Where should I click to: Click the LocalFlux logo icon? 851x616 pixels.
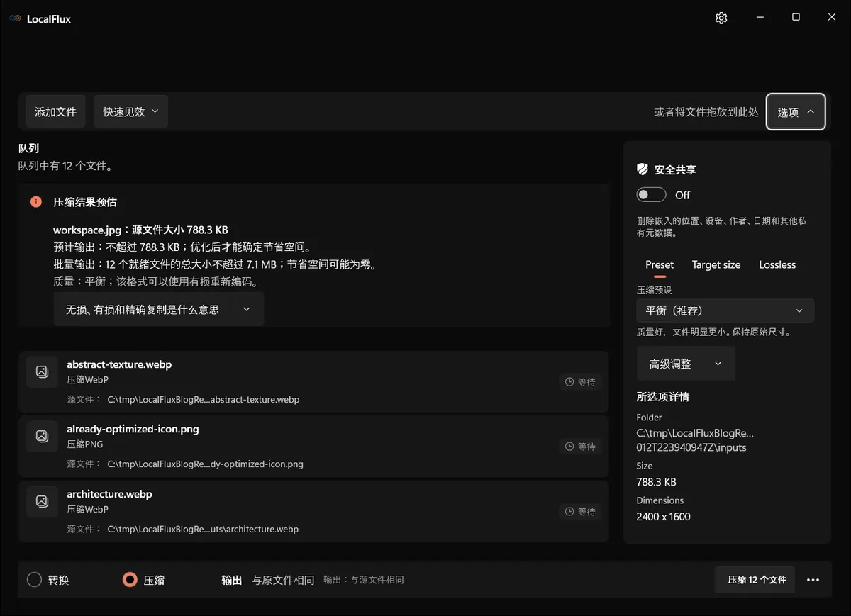[x=15, y=18]
